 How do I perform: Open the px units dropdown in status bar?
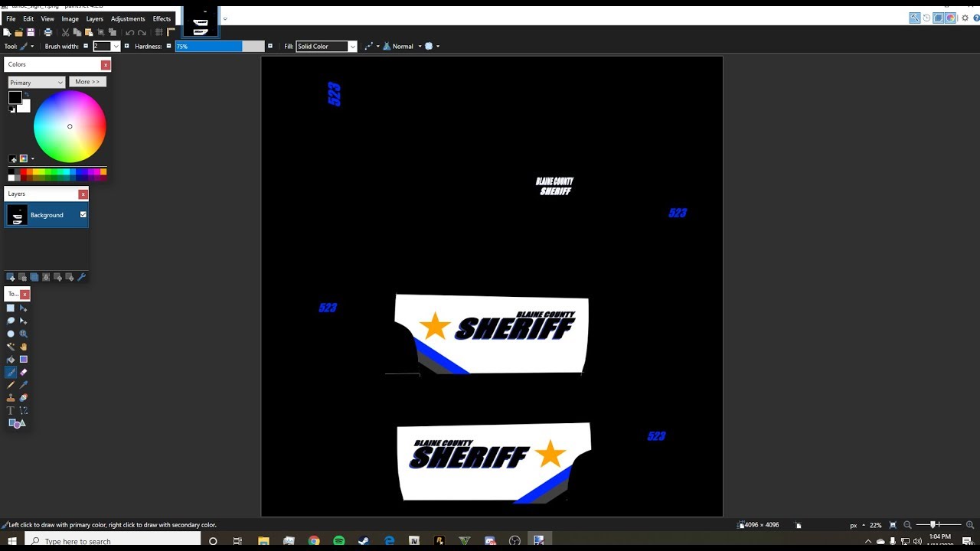click(857, 525)
